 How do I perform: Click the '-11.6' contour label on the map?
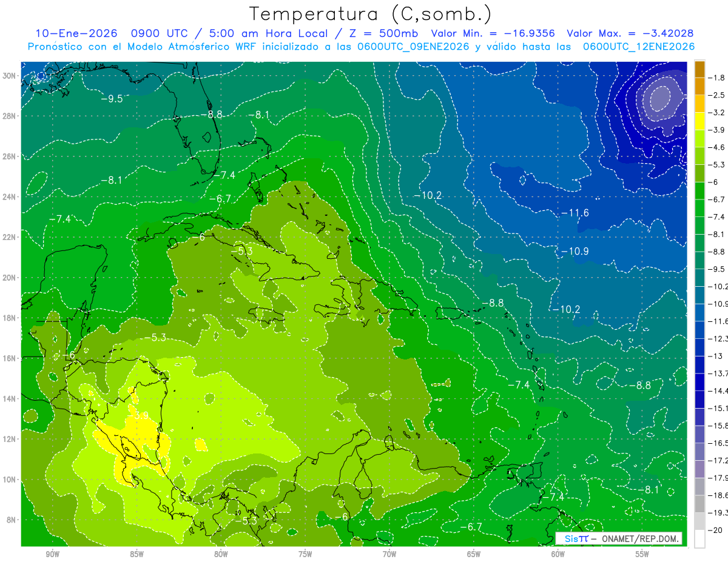click(575, 213)
